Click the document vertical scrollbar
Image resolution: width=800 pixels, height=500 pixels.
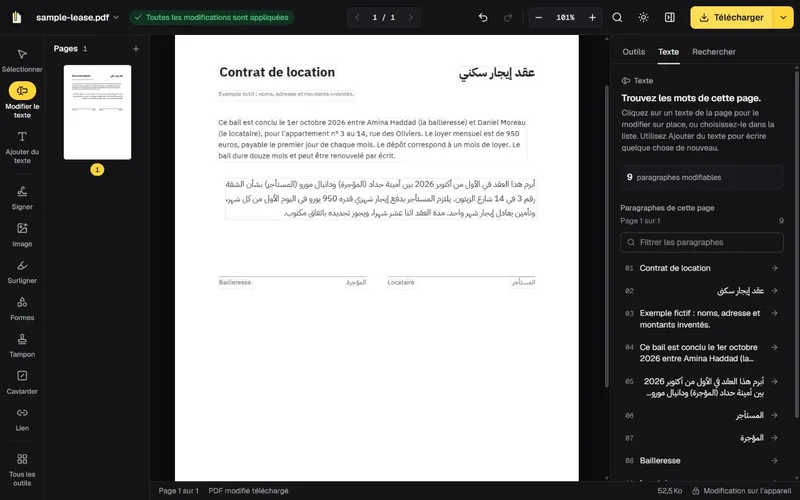(x=607, y=235)
